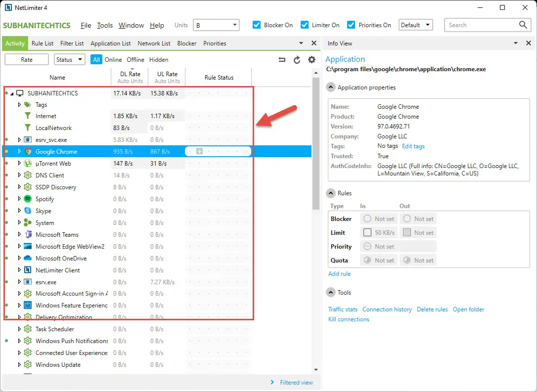Image resolution: width=537 pixels, height=392 pixels.
Task: Click the download rule icon in Chrome row
Action: pos(199,151)
